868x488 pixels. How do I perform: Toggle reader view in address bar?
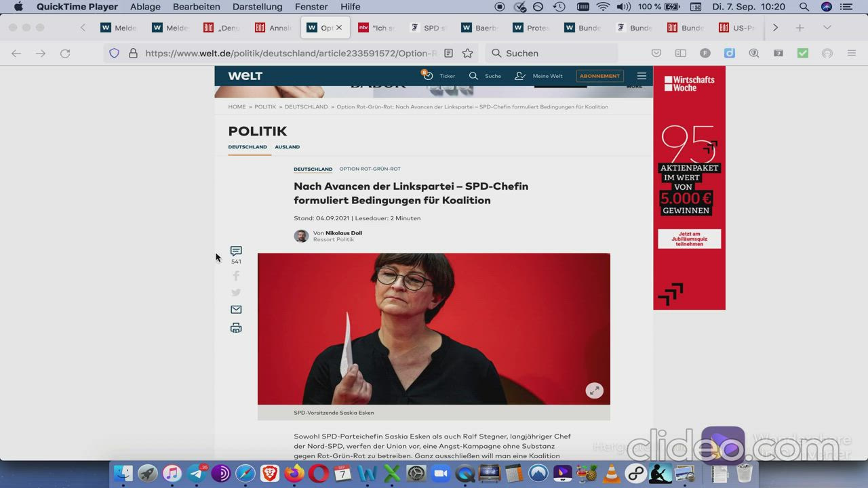(448, 53)
